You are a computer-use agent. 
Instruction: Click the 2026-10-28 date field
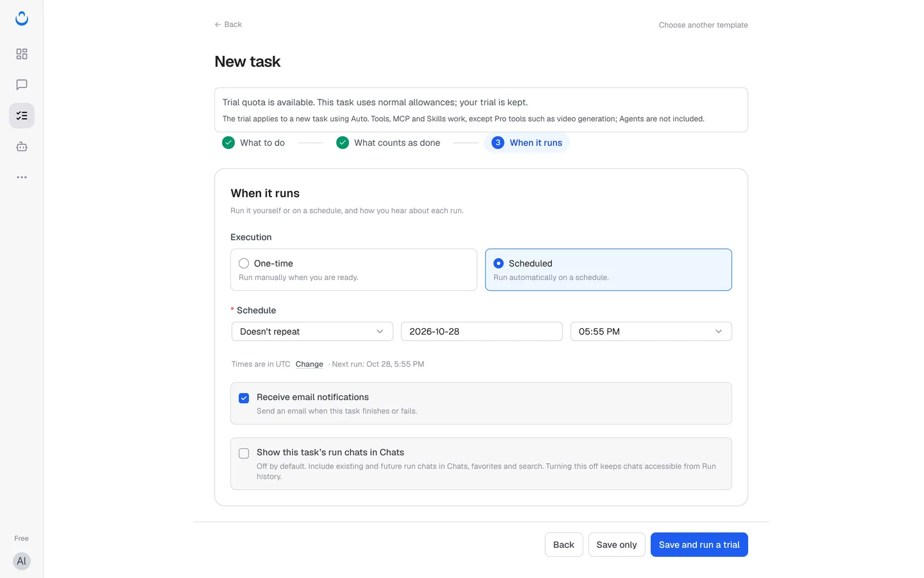pos(482,331)
